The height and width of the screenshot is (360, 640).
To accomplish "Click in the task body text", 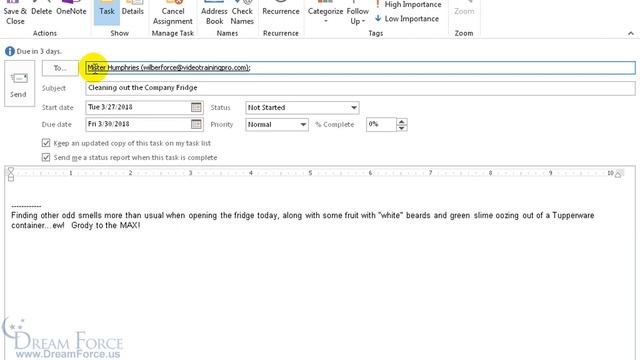I will pyautogui.click(x=302, y=220).
